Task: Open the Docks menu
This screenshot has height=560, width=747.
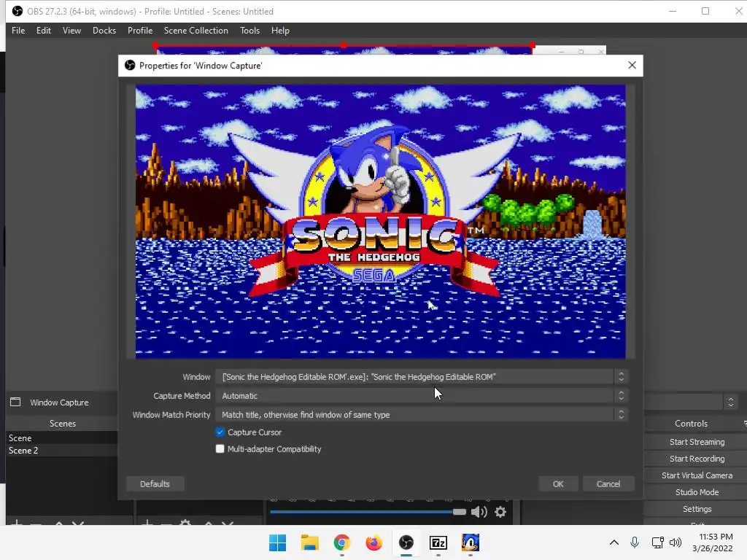Action: (104, 31)
